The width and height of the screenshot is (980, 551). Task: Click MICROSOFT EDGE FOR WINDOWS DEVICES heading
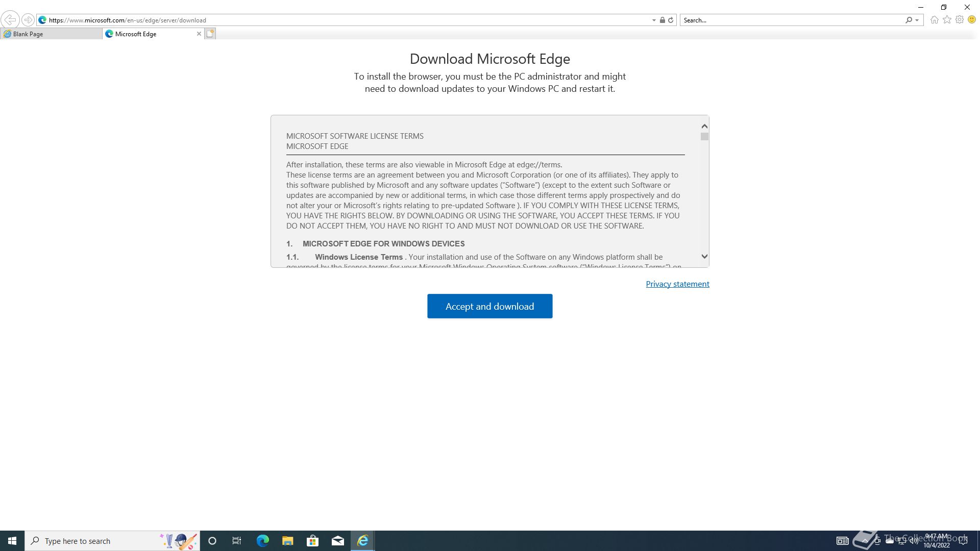[x=383, y=244]
